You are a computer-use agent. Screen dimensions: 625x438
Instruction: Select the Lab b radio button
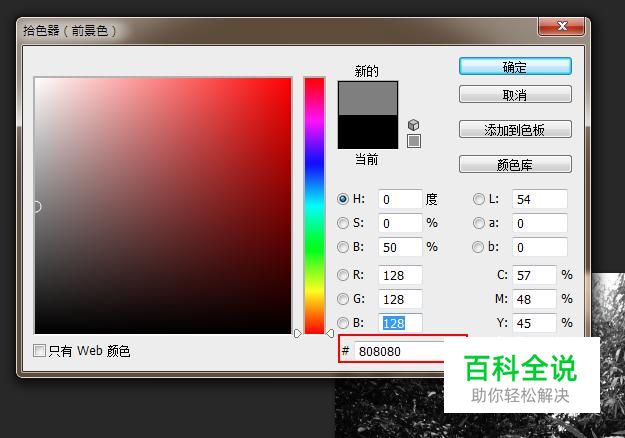[x=478, y=247]
